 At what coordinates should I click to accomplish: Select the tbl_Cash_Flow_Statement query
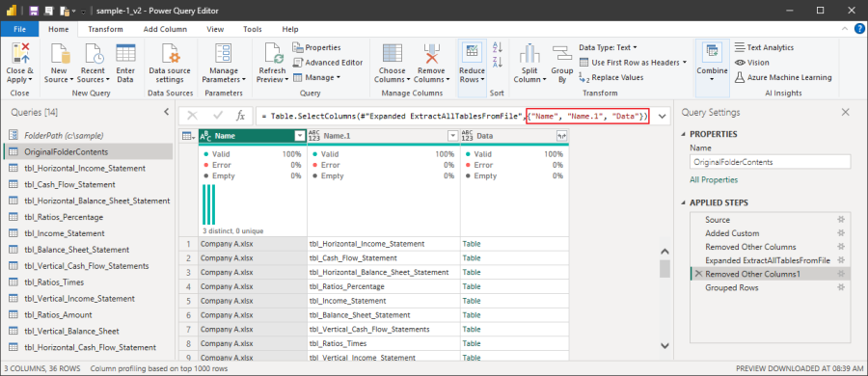pyautogui.click(x=89, y=184)
